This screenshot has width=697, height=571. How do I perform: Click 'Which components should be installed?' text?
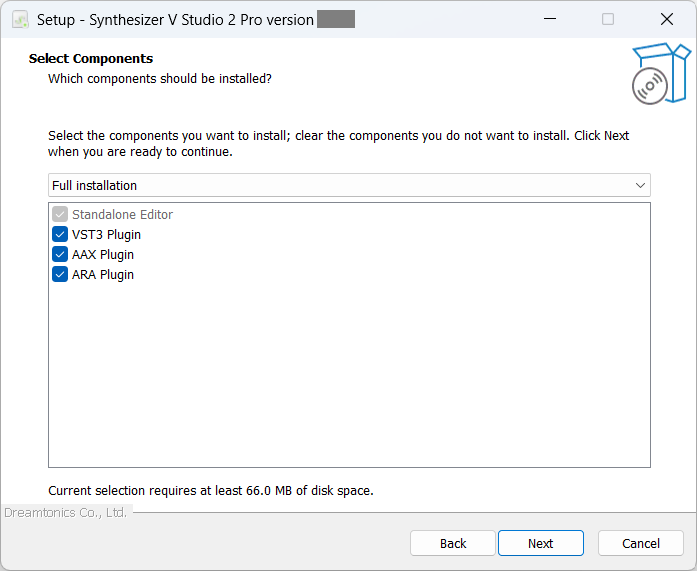160,79
